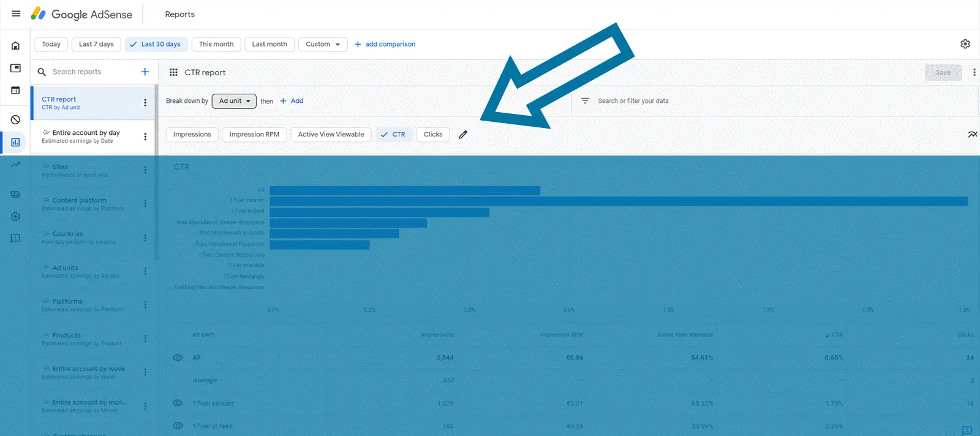Viewport: 980px width, 436px height.
Task: Toggle the Impression RPM metric chip
Action: (x=254, y=135)
